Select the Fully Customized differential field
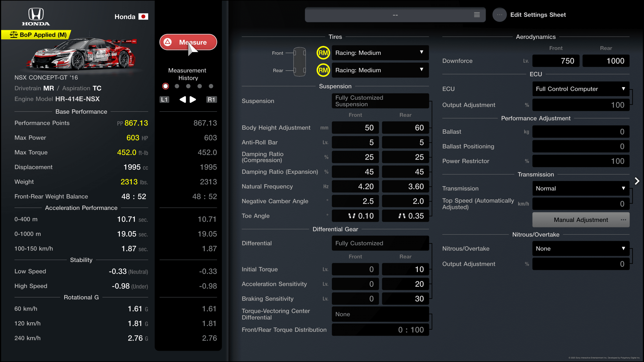The image size is (644, 362). tap(380, 243)
